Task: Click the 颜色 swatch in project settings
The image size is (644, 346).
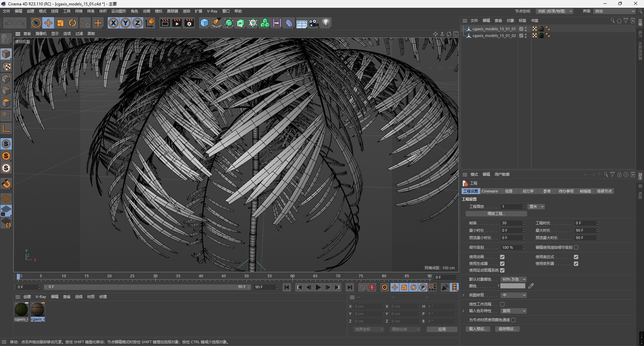Action: [513, 286]
